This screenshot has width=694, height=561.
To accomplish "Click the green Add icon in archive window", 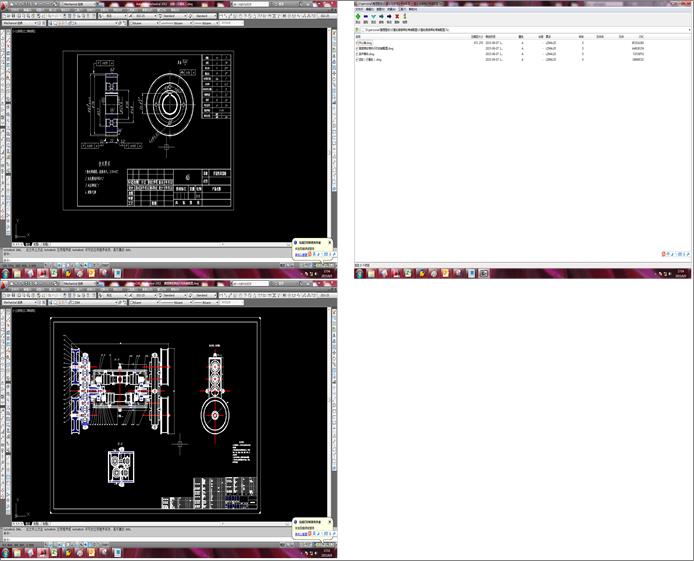I will (x=358, y=16).
